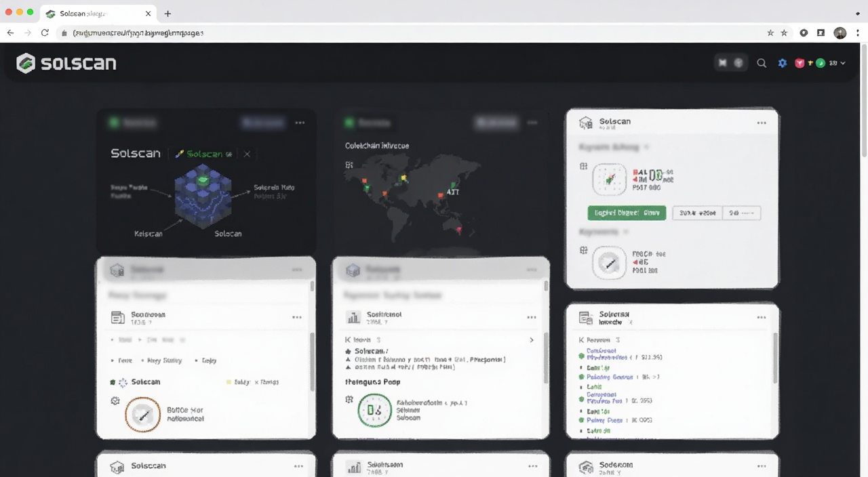868x477 pixels.
Task: Click the green circular gauge in the middle-center card
Action: (x=374, y=411)
